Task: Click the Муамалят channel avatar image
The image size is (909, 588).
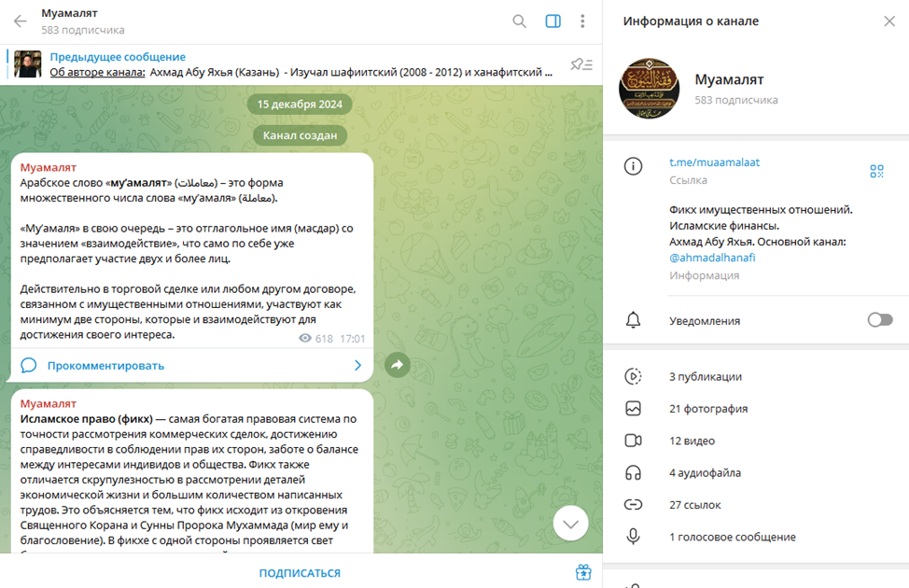Action: (x=650, y=88)
